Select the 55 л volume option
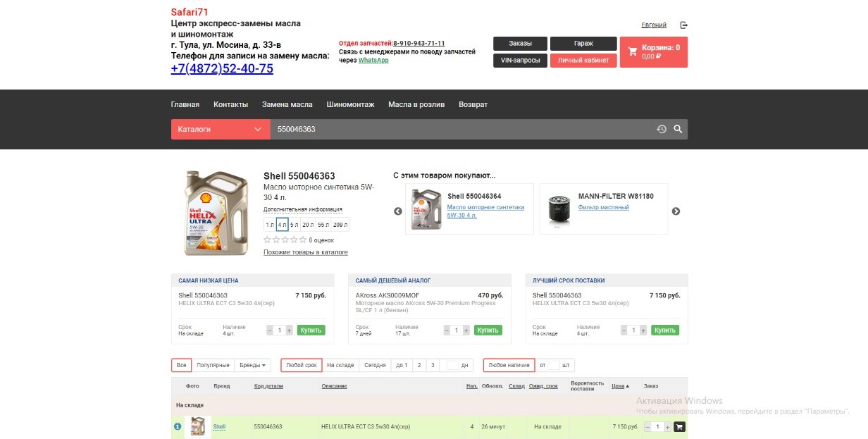Image resolution: width=868 pixels, height=439 pixels. [323, 225]
